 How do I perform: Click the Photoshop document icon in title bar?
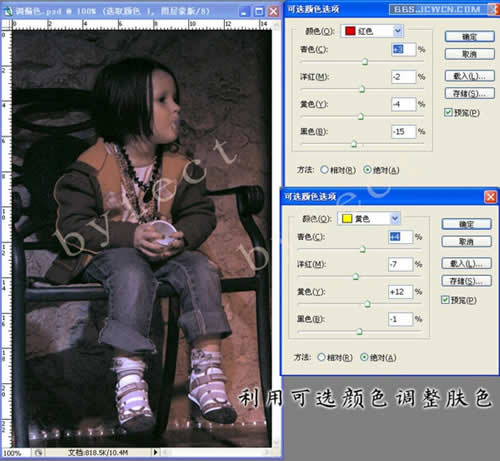(7, 12)
